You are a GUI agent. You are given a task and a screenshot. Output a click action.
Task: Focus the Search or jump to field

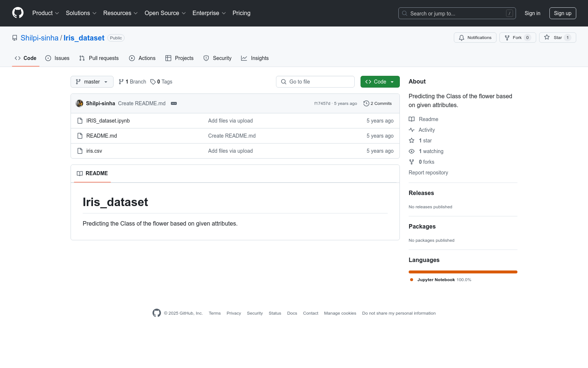tap(457, 13)
